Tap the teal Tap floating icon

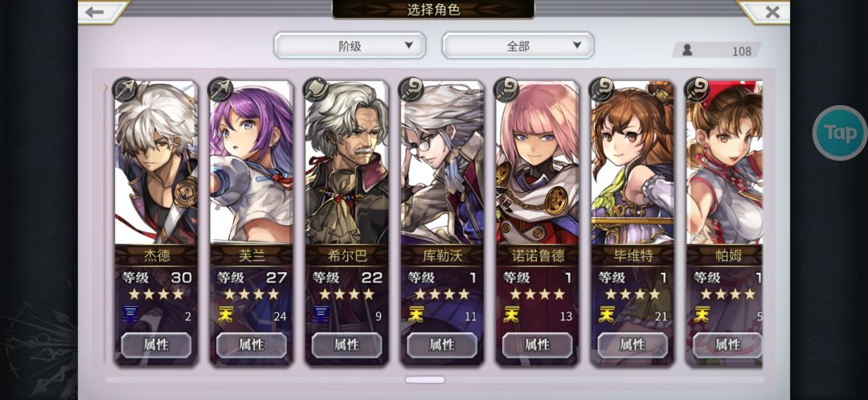(x=840, y=133)
